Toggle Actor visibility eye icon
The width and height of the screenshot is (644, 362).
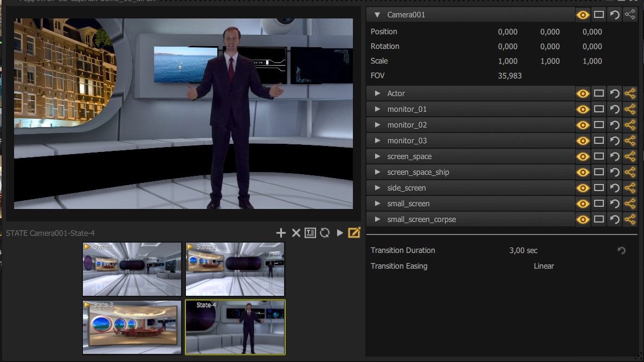click(x=582, y=94)
